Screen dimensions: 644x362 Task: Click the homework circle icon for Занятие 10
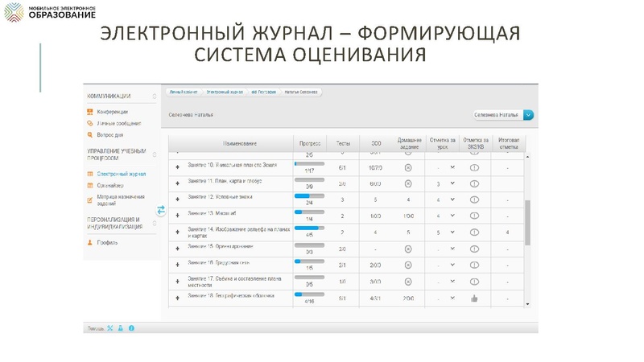pos(408,167)
